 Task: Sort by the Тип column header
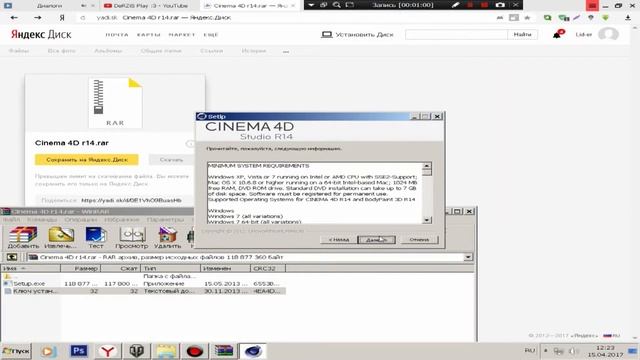point(171,268)
